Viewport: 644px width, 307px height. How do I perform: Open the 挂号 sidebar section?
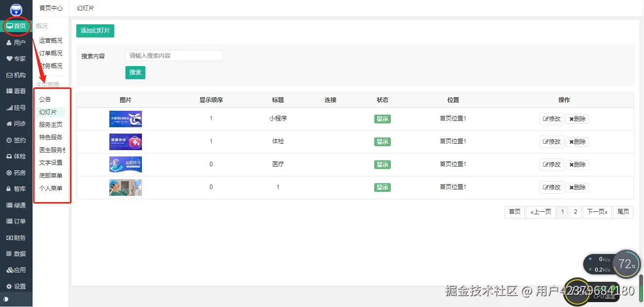tap(16, 108)
